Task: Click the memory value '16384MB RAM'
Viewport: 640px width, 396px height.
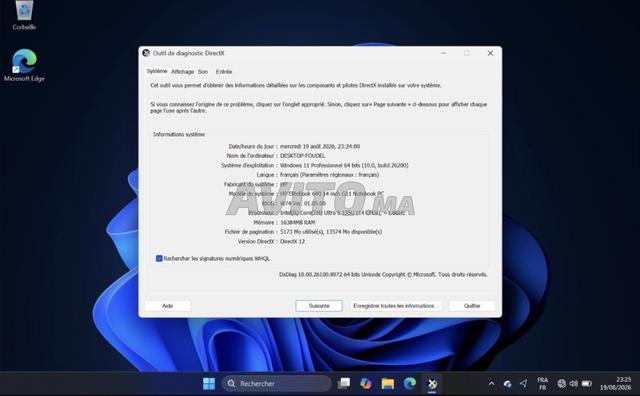Action: 298,222
